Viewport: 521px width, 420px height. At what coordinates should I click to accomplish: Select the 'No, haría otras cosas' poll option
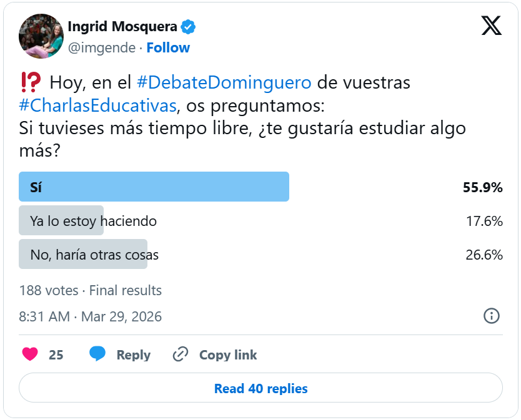(x=94, y=255)
